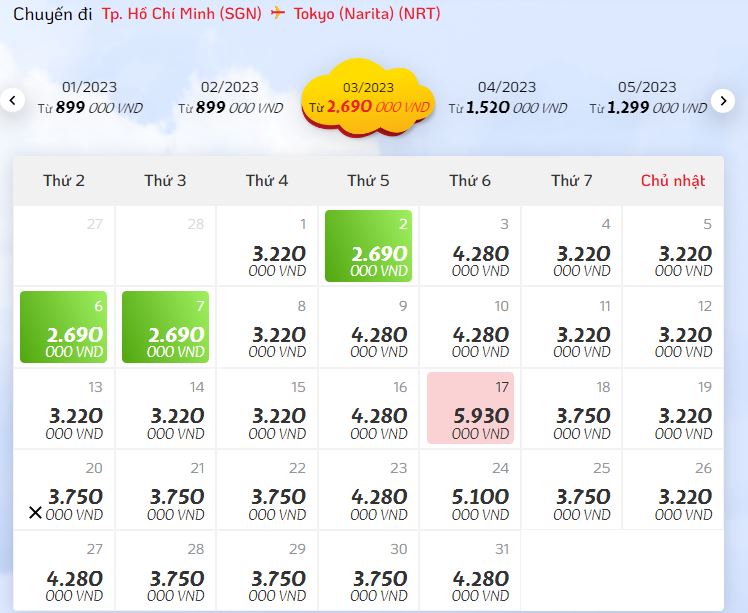
Task: Select green March 6 fare 2.690
Action: (x=63, y=327)
